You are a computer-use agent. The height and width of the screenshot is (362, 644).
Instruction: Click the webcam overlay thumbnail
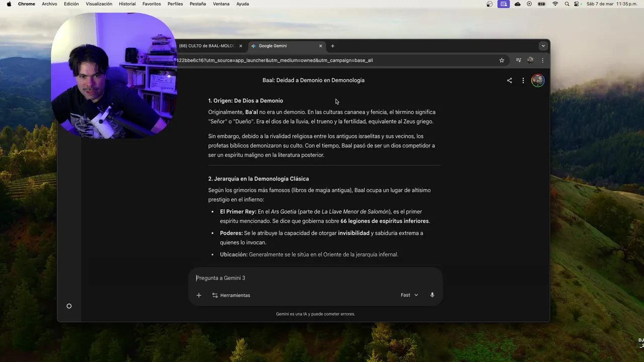pyautogui.click(x=114, y=75)
